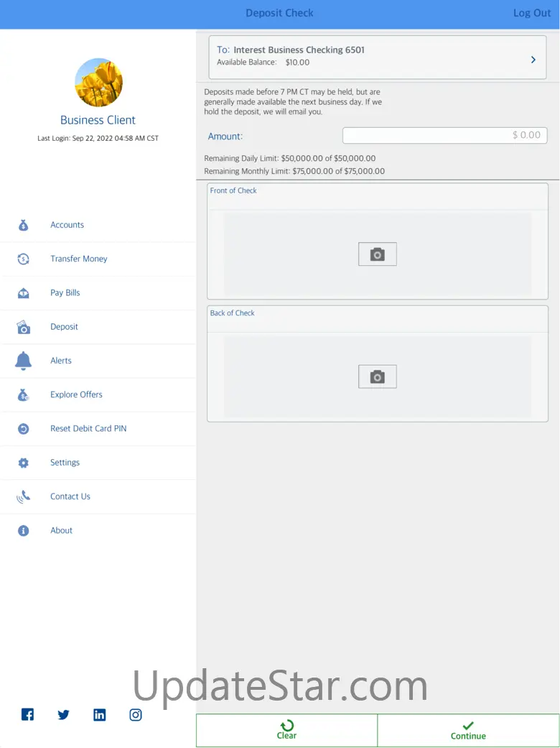Image resolution: width=560 pixels, height=748 pixels.
Task: Open the Deposit menu item
Action: [98, 327]
